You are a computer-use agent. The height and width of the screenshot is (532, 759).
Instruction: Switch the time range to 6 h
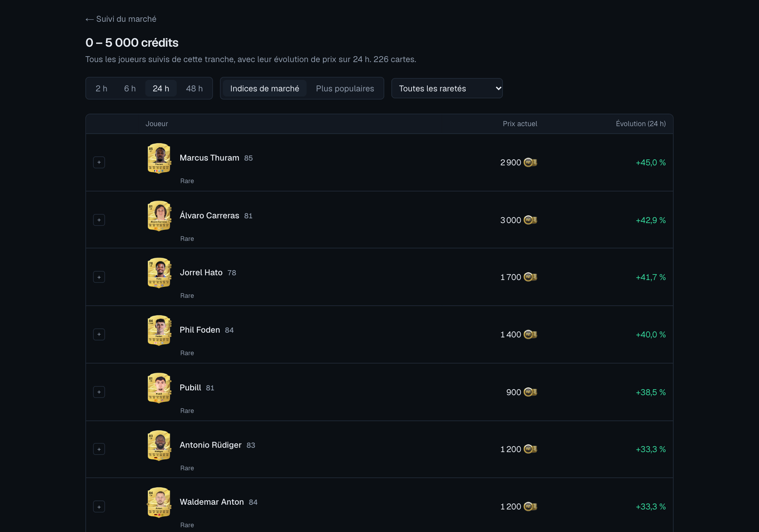[x=130, y=89]
